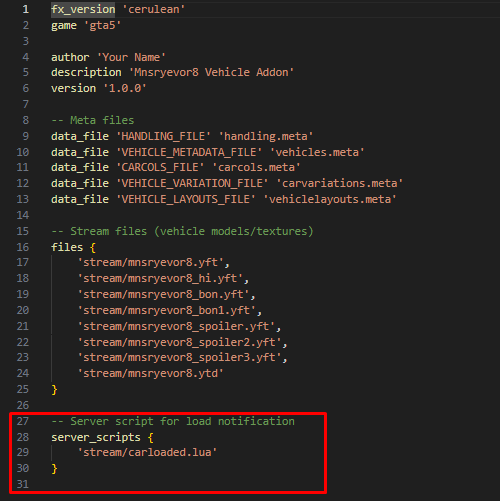Image resolution: width=500 pixels, height=501 pixels.
Task: Click the 'handling.meta' filename string
Action: (266, 136)
